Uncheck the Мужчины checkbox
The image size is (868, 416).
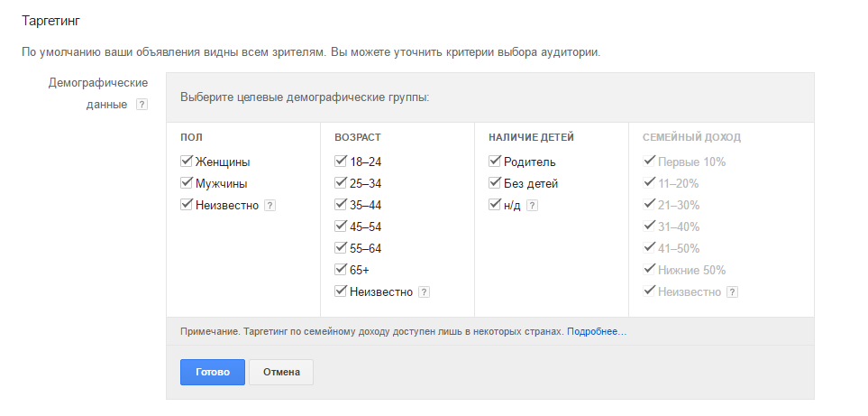[187, 183]
